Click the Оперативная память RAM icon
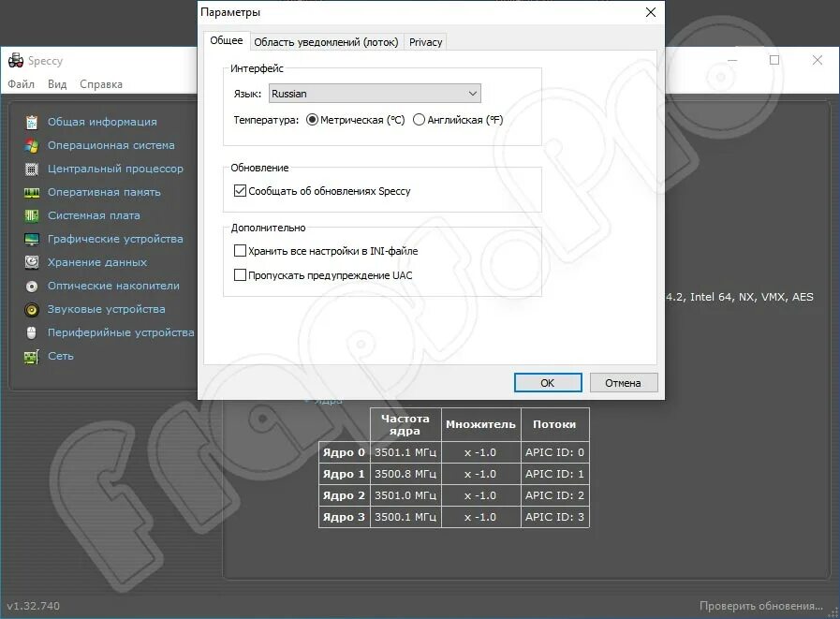Viewport: 840px width, 619px height. click(32, 192)
